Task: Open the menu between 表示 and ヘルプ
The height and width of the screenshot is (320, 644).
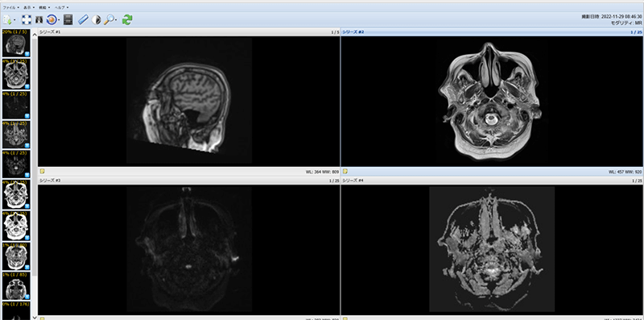Action: [x=44, y=7]
